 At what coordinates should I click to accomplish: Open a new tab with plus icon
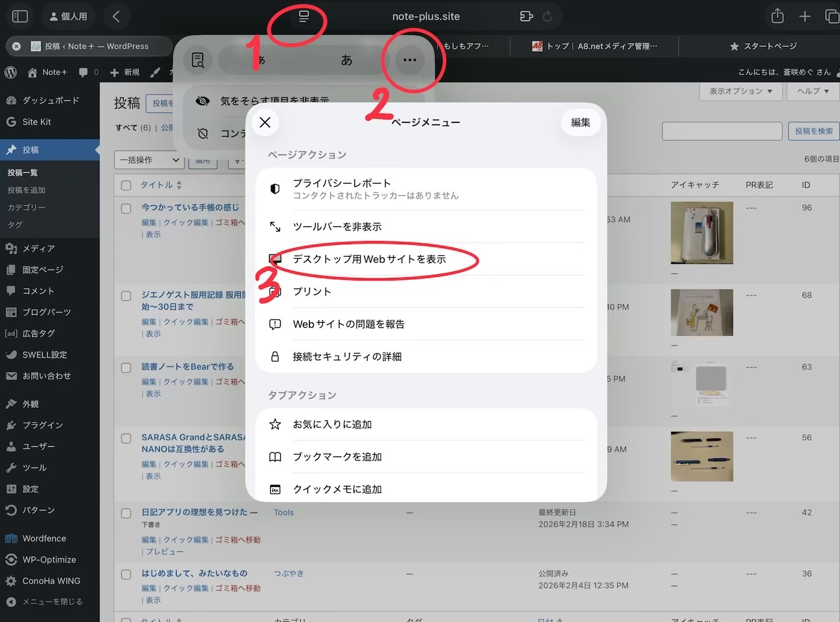coord(805,16)
